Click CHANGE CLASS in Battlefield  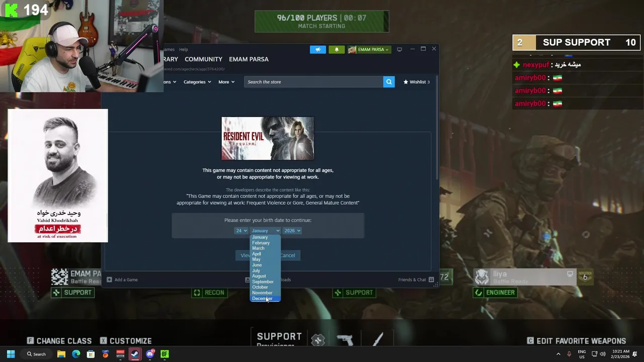(x=59, y=341)
